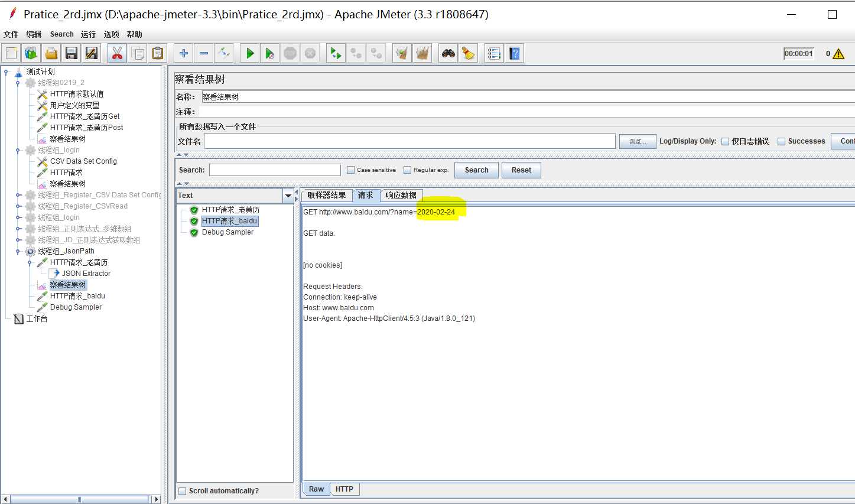The image size is (855, 504).
Task: Switch to the Raw tab at bottom
Action: [x=316, y=489]
